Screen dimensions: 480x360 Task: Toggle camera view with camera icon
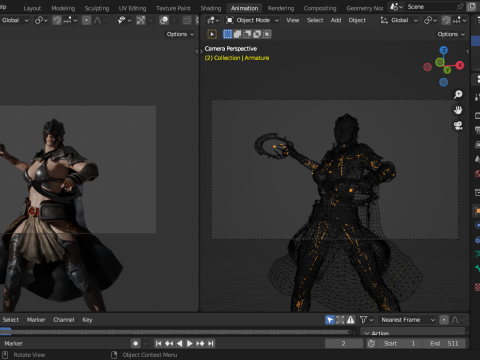458,126
